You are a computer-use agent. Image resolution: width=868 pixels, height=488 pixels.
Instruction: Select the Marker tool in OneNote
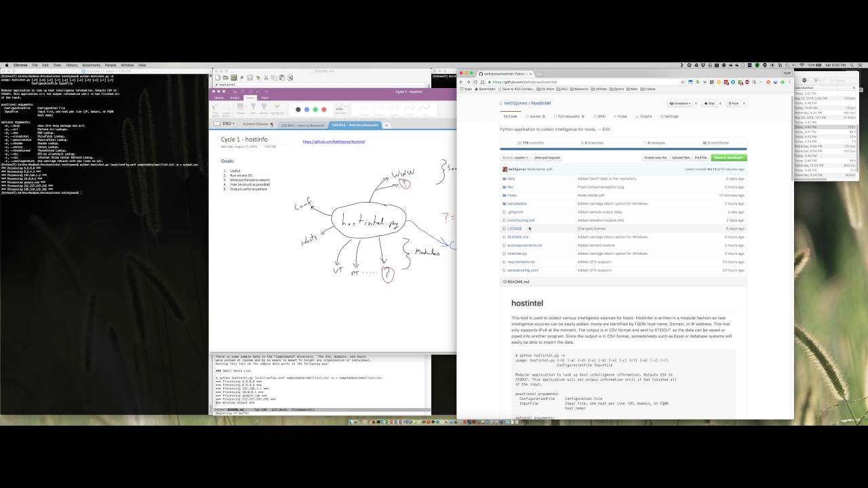(x=264, y=108)
